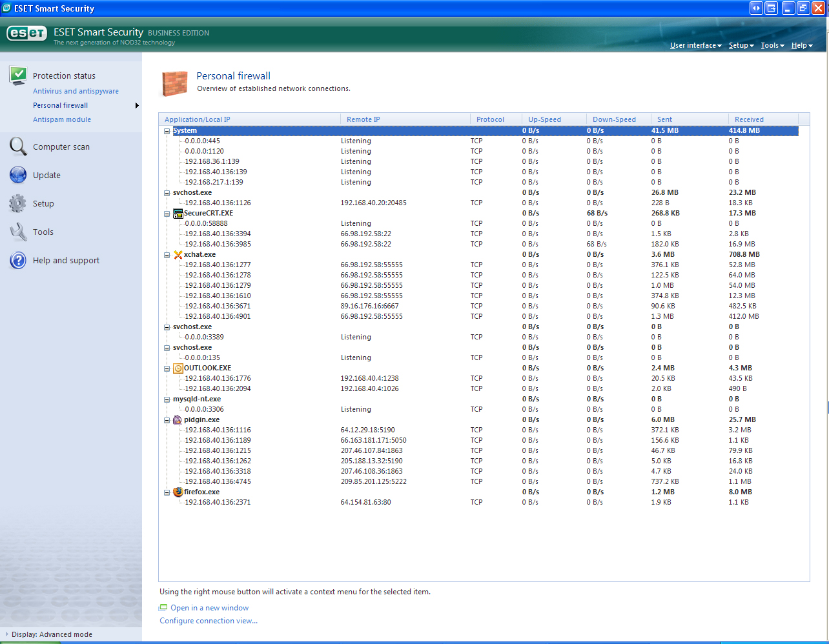Collapse the SecureCRT.EXE tree node

[167, 214]
